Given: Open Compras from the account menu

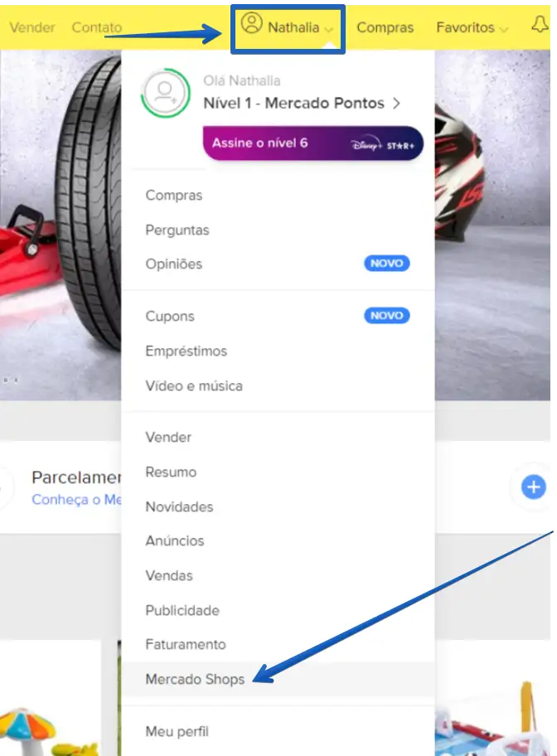Looking at the screenshot, I should click(173, 196).
